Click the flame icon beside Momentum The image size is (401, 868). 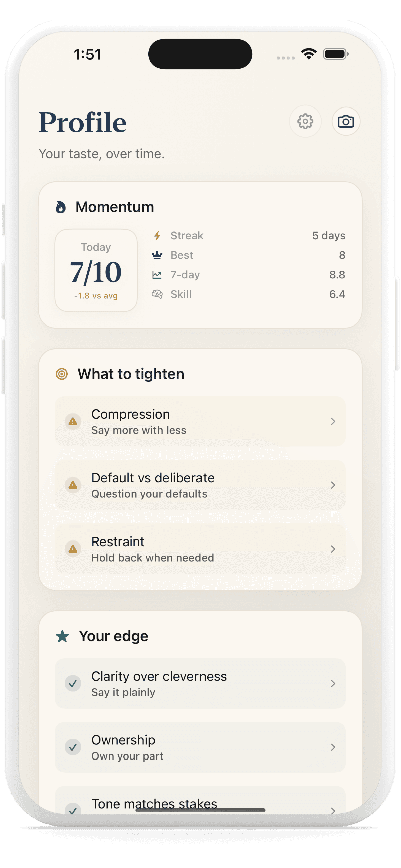click(x=61, y=207)
